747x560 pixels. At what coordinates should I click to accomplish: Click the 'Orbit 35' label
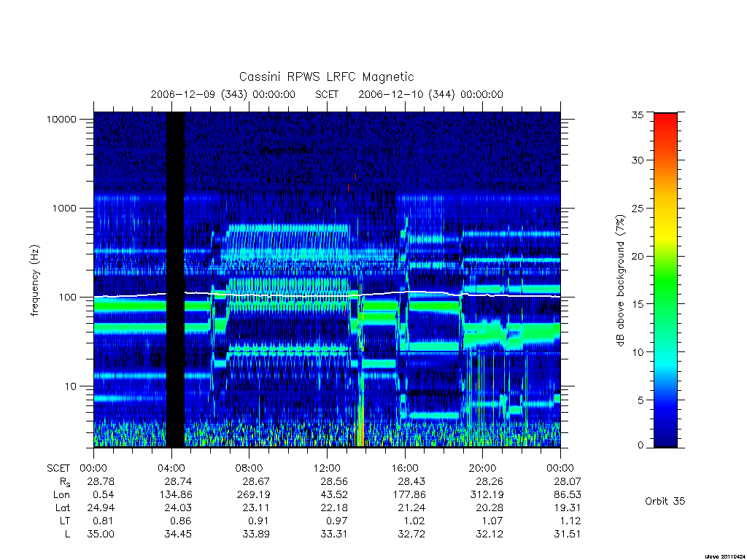[x=665, y=501]
